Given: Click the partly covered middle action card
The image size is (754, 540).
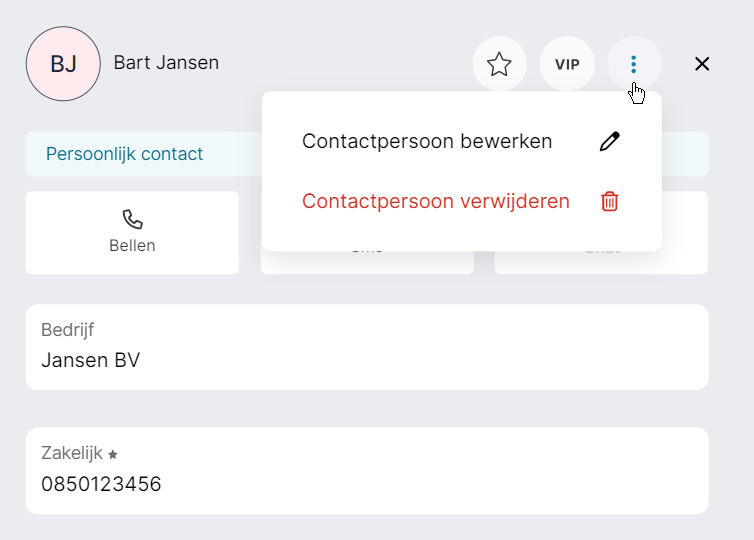Looking at the screenshot, I should coord(366,263).
